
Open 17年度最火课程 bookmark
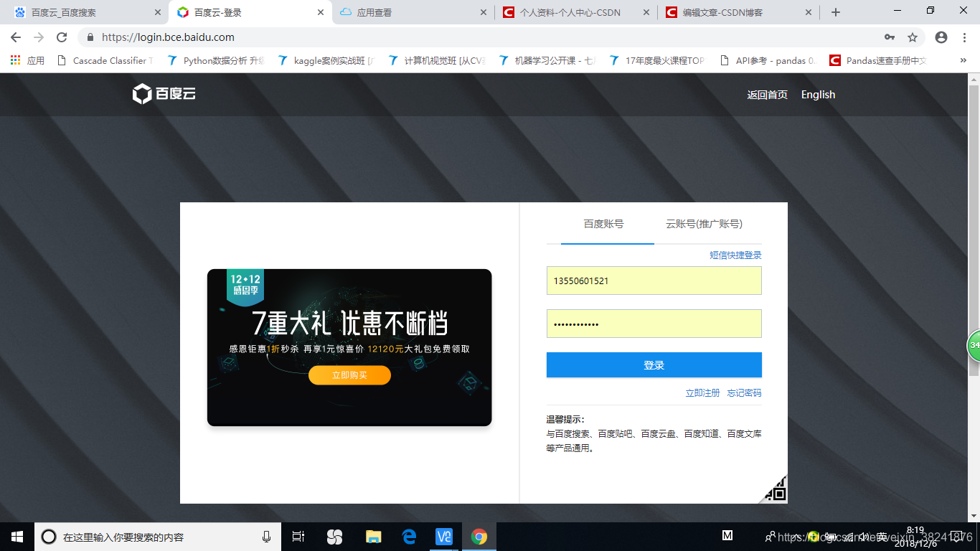[x=658, y=61]
